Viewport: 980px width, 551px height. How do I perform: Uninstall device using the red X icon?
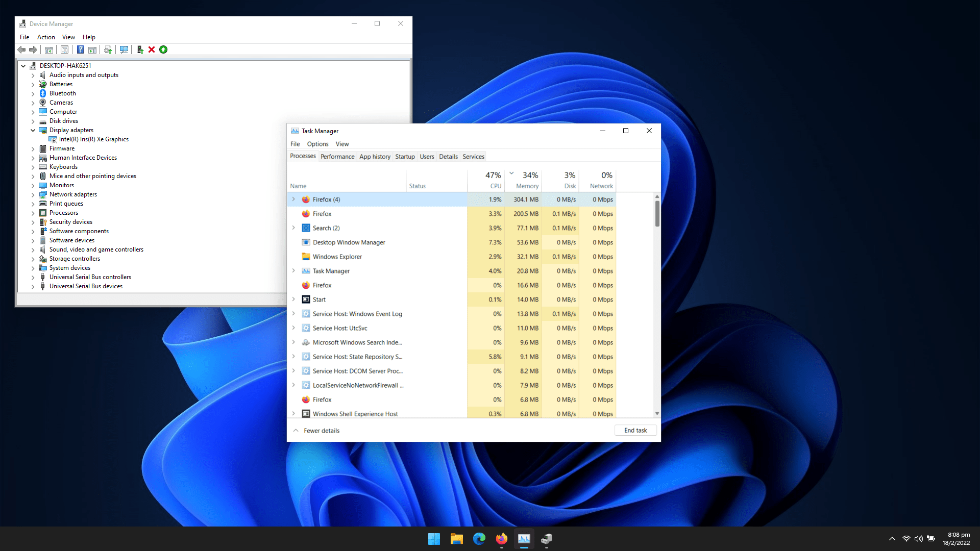(152, 49)
